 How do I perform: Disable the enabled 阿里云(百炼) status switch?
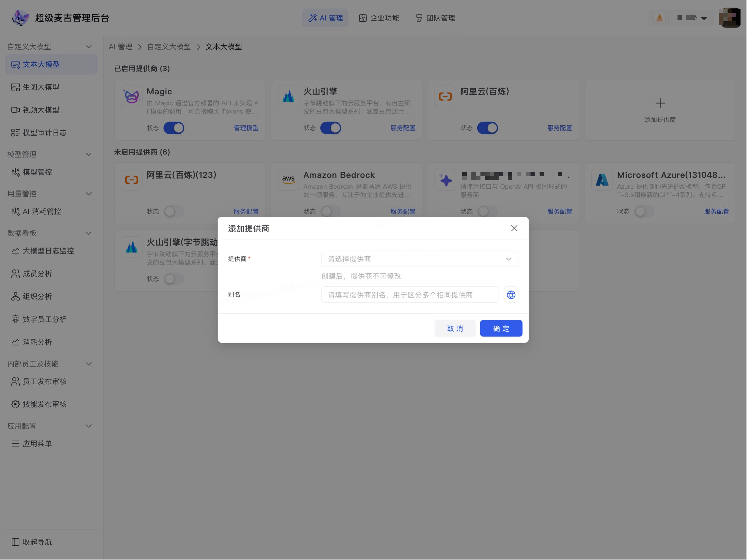tap(488, 128)
